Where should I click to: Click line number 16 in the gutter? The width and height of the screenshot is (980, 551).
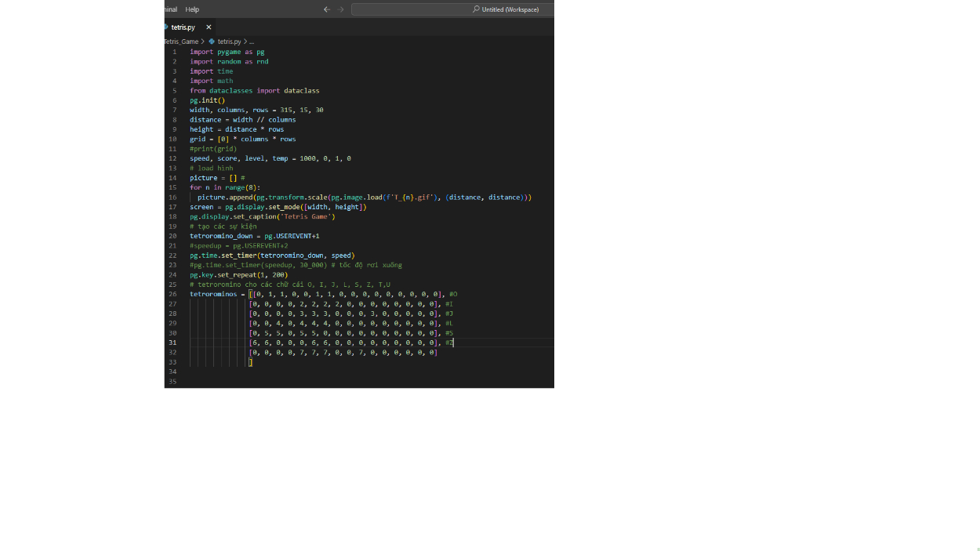click(x=172, y=198)
